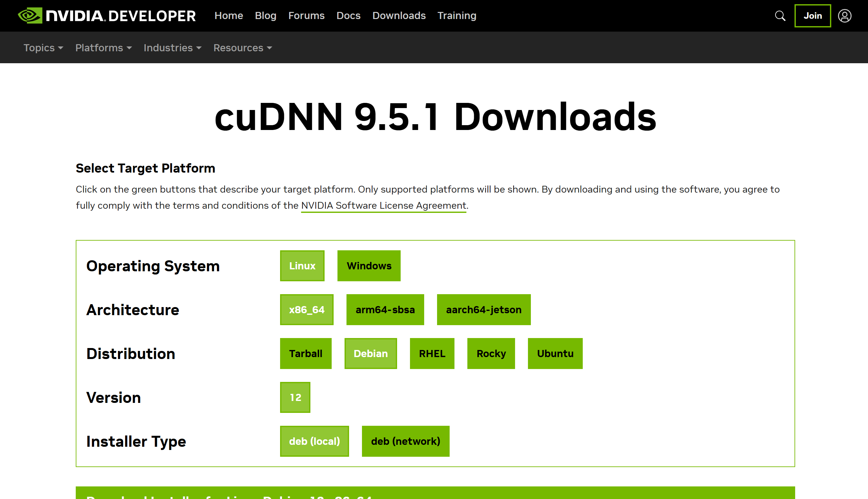Open the Training page

[x=457, y=15]
